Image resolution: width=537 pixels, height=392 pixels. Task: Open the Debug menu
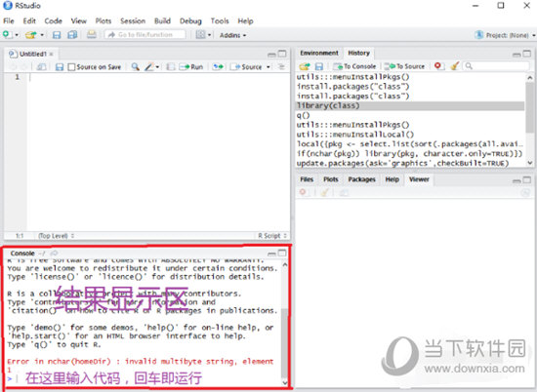[x=190, y=20]
